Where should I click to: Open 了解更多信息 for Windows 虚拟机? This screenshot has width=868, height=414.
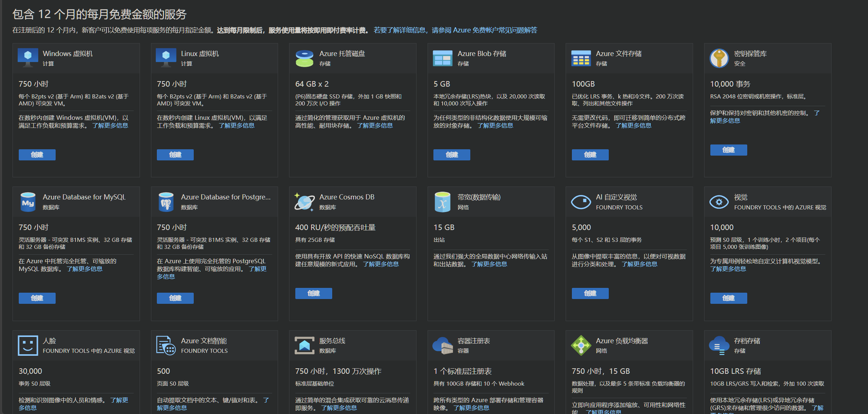coord(110,126)
